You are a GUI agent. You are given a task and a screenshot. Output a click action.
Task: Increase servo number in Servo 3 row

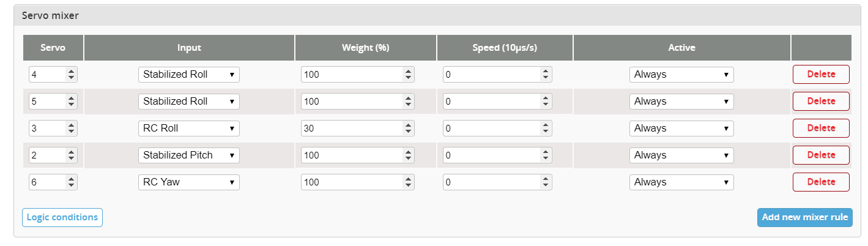[72, 125]
